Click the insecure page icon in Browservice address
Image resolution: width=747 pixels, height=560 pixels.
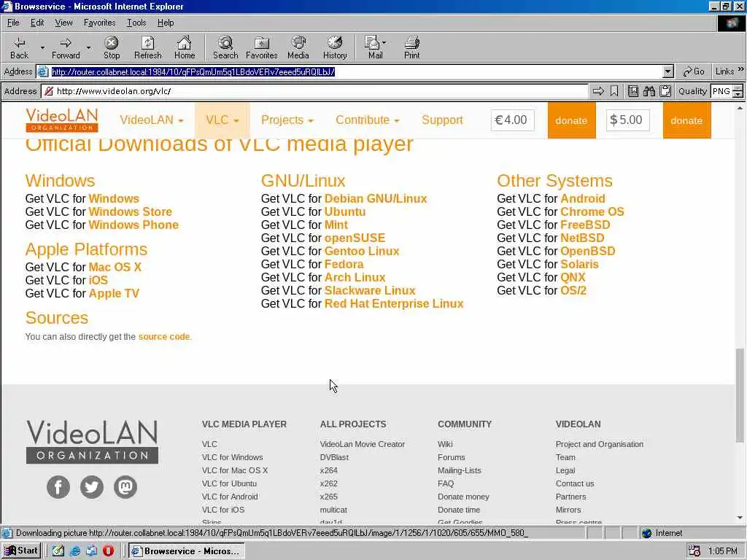(x=49, y=91)
